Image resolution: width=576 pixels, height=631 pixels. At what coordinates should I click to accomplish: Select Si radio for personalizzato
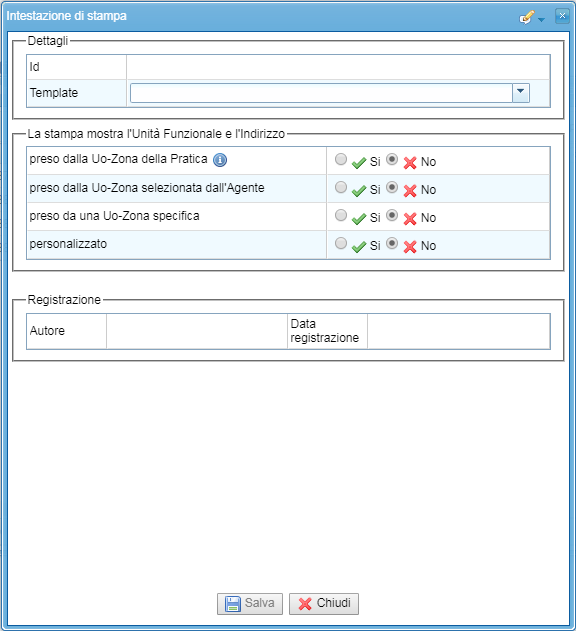coord(341,243)
